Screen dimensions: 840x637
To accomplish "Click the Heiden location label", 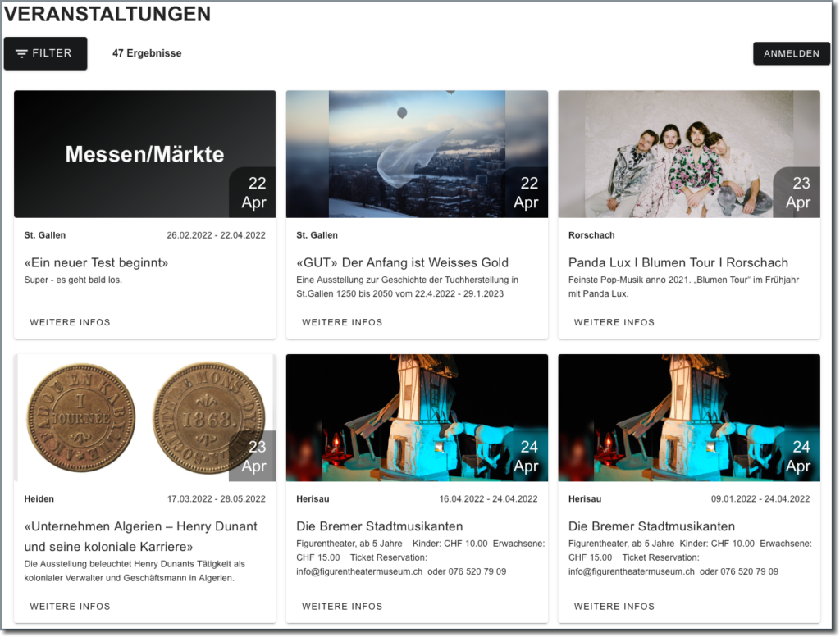I will [x=39, y=498].
